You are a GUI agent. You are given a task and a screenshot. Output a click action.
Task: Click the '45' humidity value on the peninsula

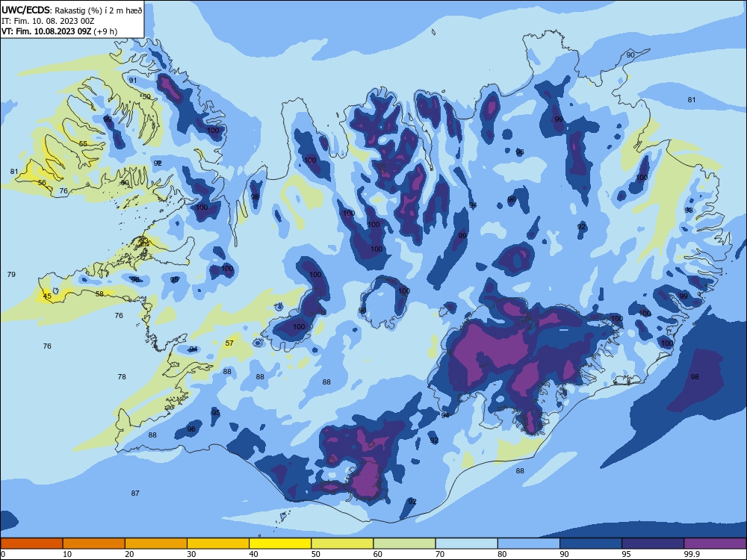(47, 296)
